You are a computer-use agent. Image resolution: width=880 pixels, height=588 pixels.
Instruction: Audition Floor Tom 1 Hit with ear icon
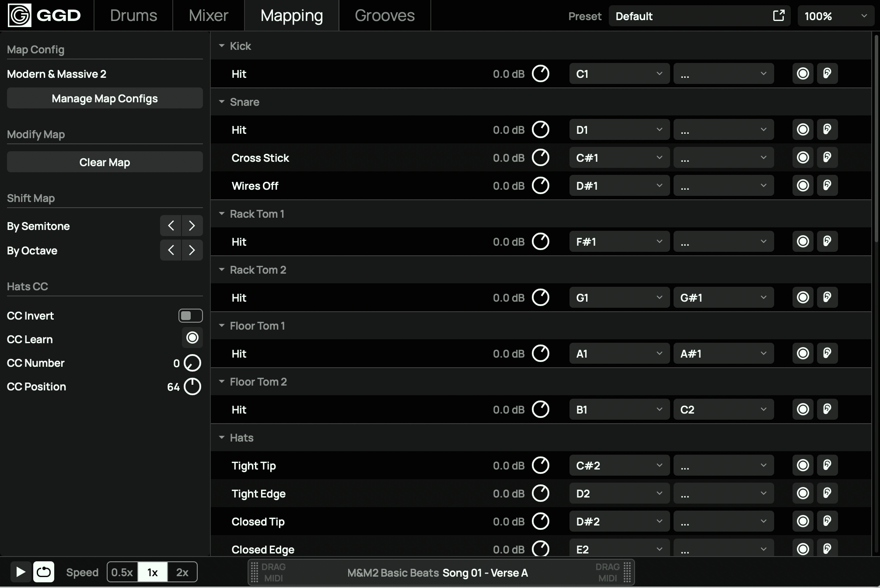coord(827,353)
